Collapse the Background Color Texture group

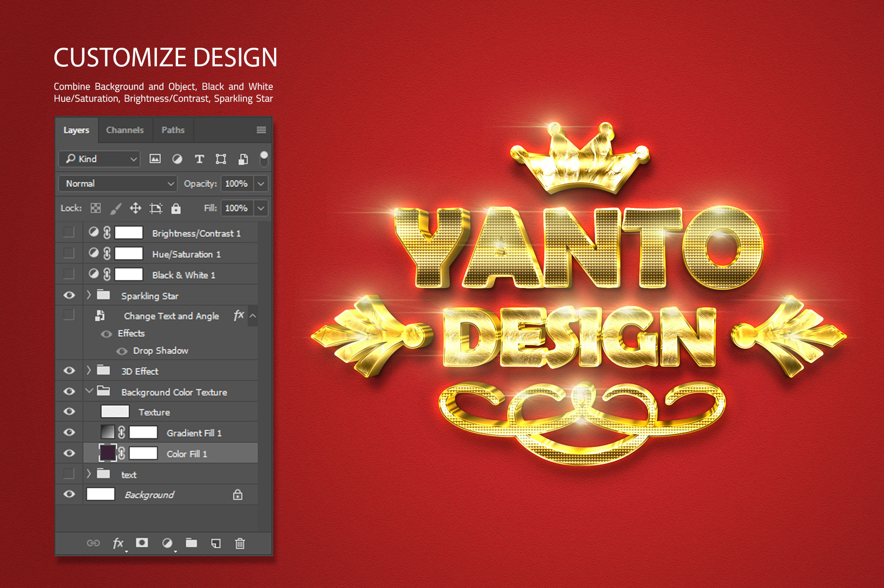pos(89,391)
